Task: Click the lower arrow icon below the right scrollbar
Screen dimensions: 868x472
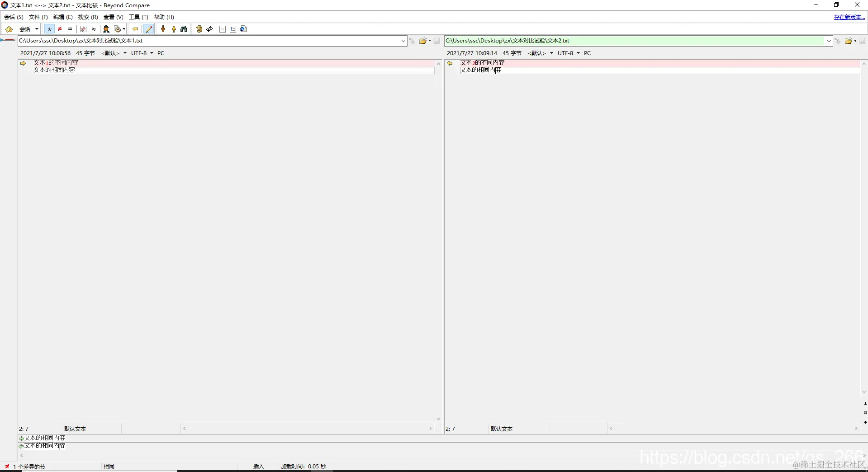Action: click(x=865, y=422)
